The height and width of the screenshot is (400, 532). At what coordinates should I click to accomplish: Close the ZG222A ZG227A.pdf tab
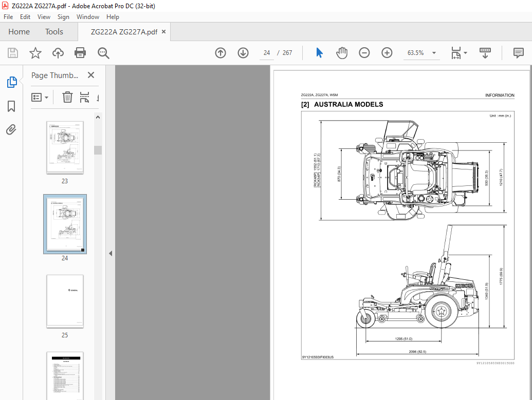click(163, 31)
